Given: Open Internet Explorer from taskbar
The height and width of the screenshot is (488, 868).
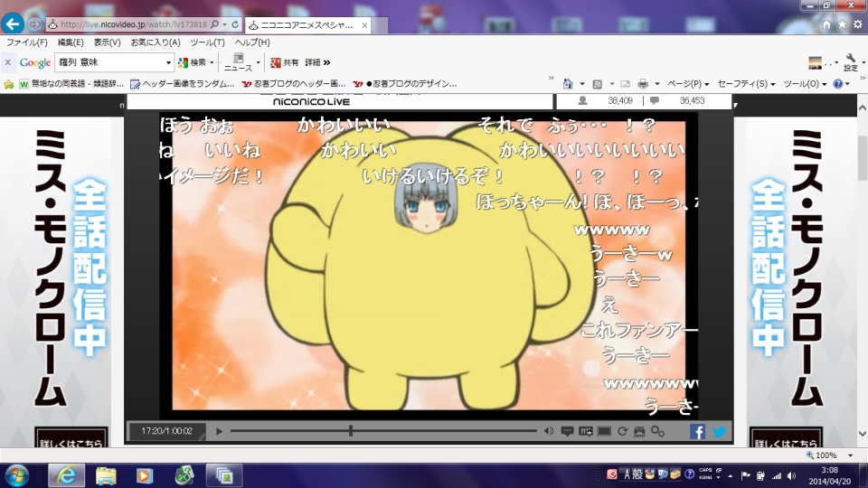Looking at the screenshot, I should pos(66,476).
